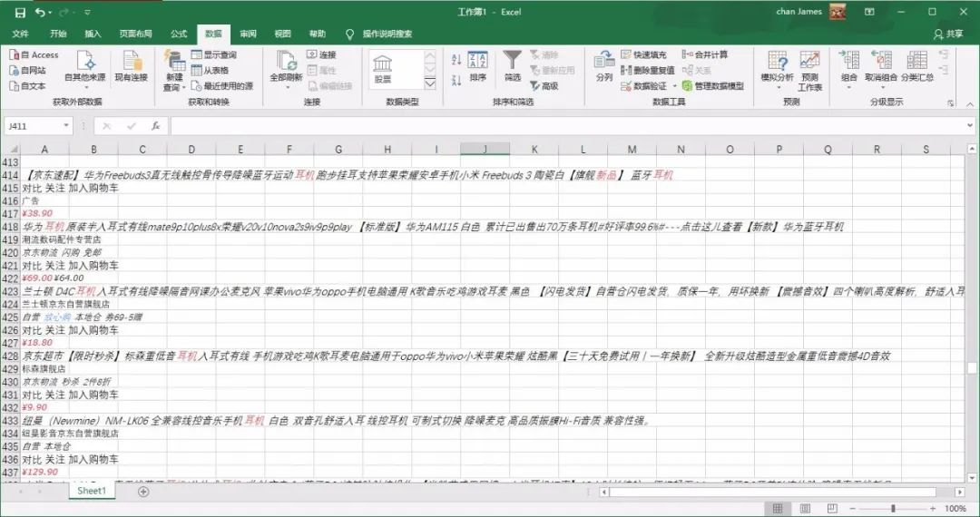Viewport: 980px width, 517px height.
Task: Switch to the 插入 tab
Action: pyautogui.click(x=93, y=34)
